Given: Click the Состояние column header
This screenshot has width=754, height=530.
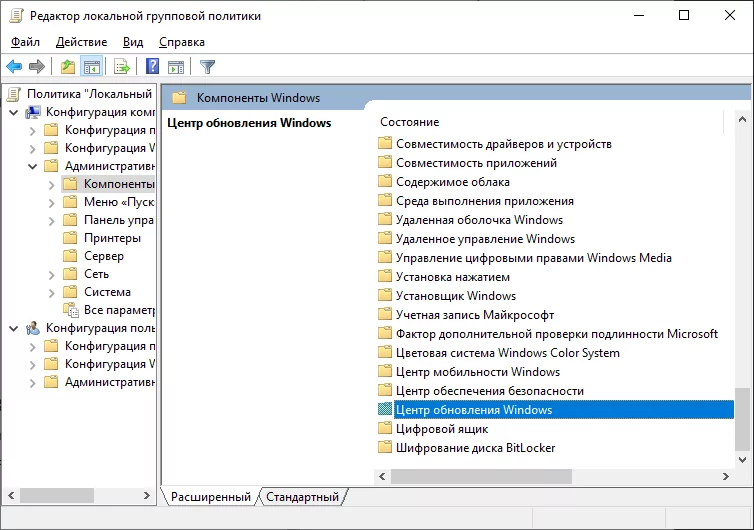Looking at the screenshot, I should point(409,122).
